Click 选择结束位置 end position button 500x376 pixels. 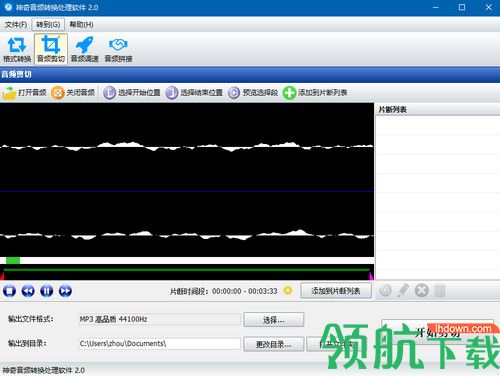pyautogui.click(x=194, y=93)
